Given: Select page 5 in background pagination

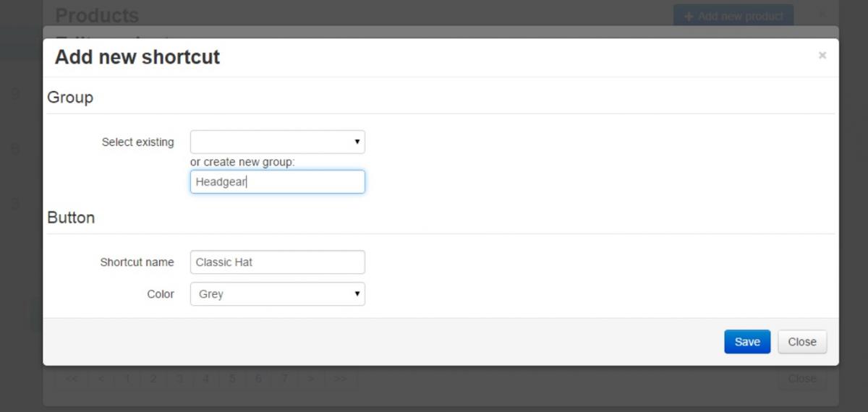Looking at the screenshot, I should [x=232, y=379].
